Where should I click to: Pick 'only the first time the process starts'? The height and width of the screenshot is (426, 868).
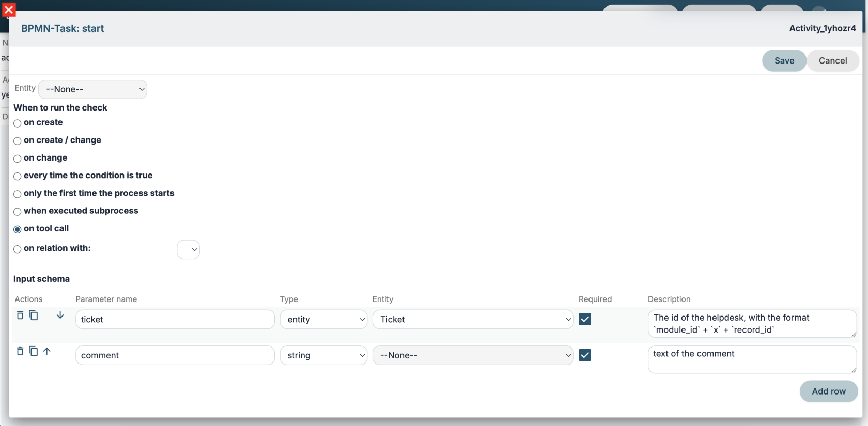[18, 194]
